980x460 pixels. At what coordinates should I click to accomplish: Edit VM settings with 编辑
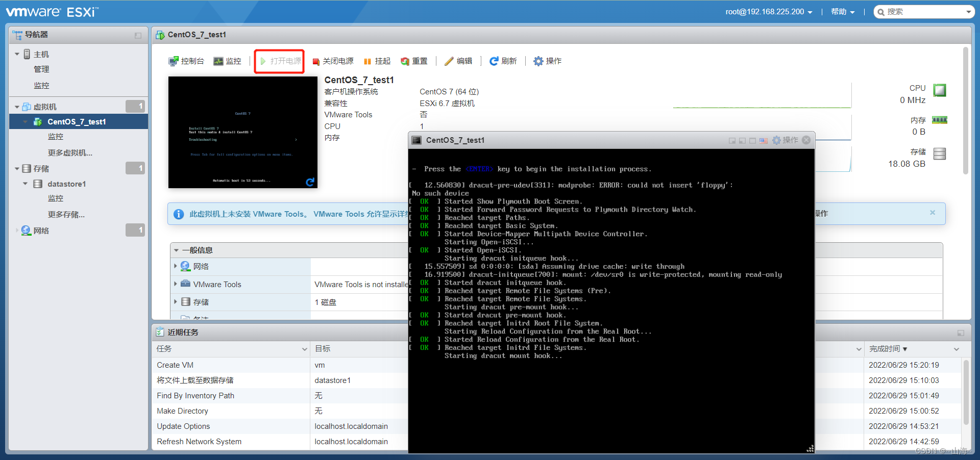click(458, 61)
